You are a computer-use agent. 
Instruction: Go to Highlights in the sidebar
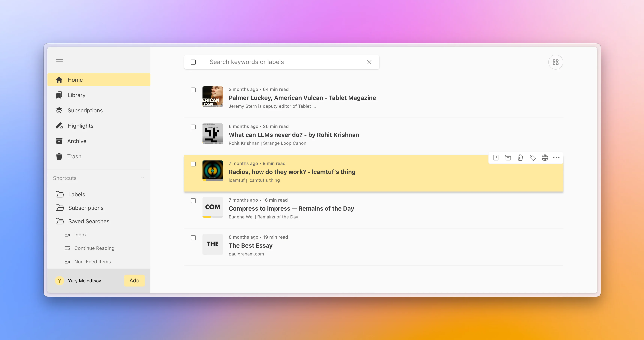point(80,125)
